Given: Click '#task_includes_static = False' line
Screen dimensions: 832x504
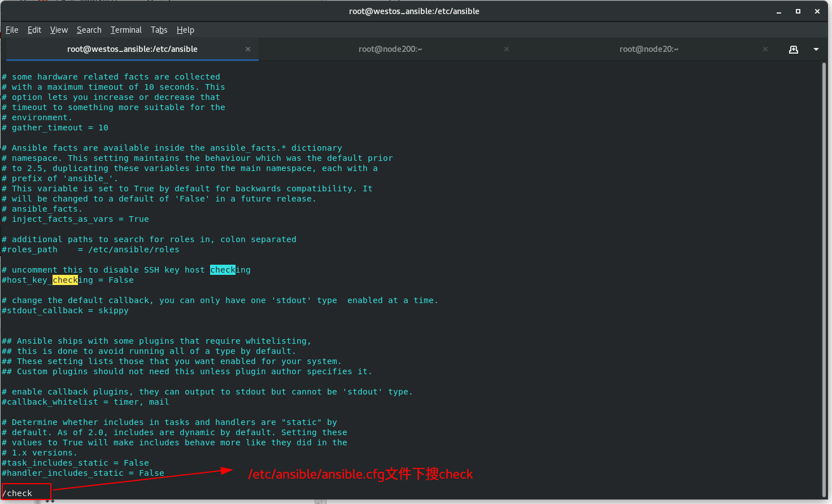Looking at the screenshot, I should click(76, 463).
